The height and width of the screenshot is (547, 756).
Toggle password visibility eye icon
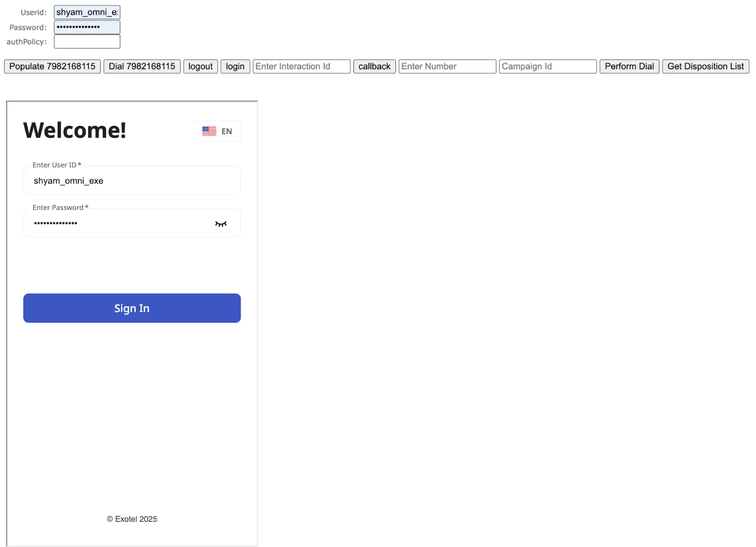[220, 224]
